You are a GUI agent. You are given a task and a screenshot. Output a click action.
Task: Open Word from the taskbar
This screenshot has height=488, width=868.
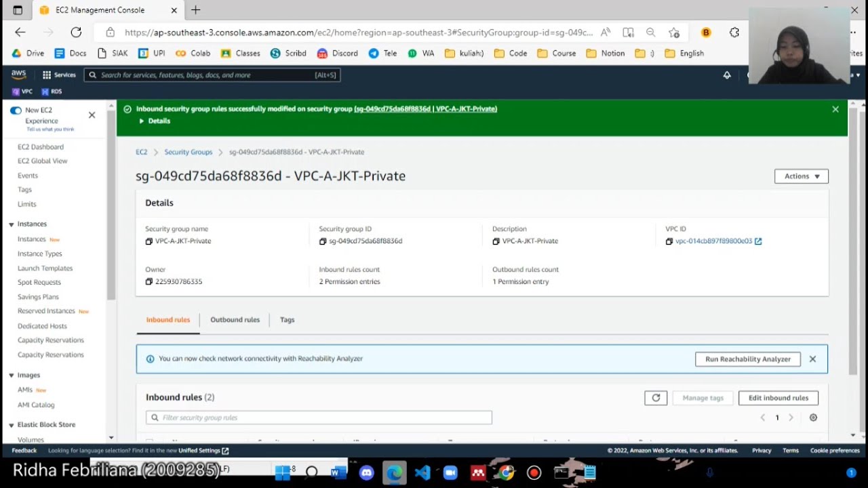338,472
